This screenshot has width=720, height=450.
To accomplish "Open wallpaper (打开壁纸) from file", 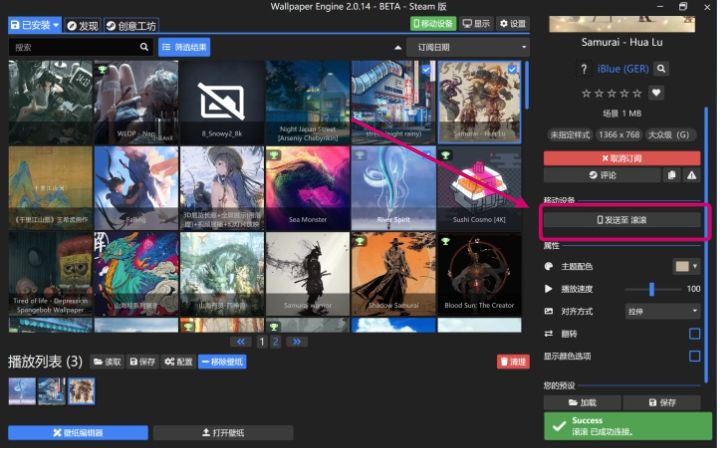I will [x=223, y=433].
